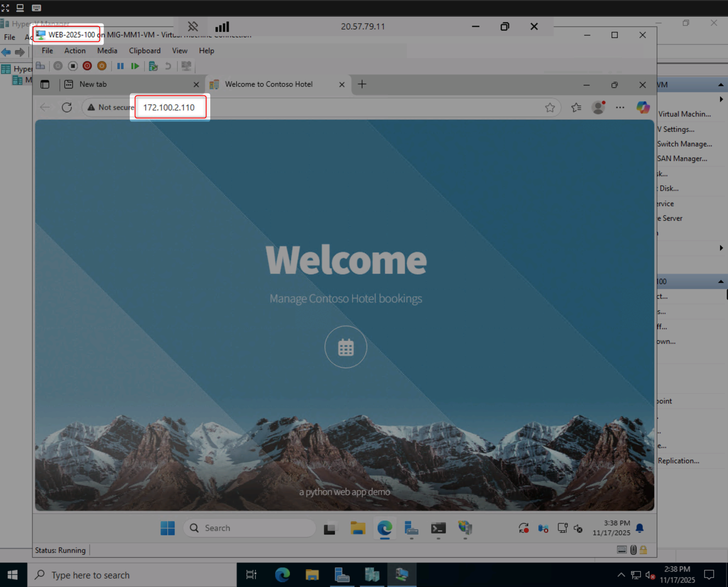728x587 pixels.
Task: Open the Help menu
Action: (206, 51)
